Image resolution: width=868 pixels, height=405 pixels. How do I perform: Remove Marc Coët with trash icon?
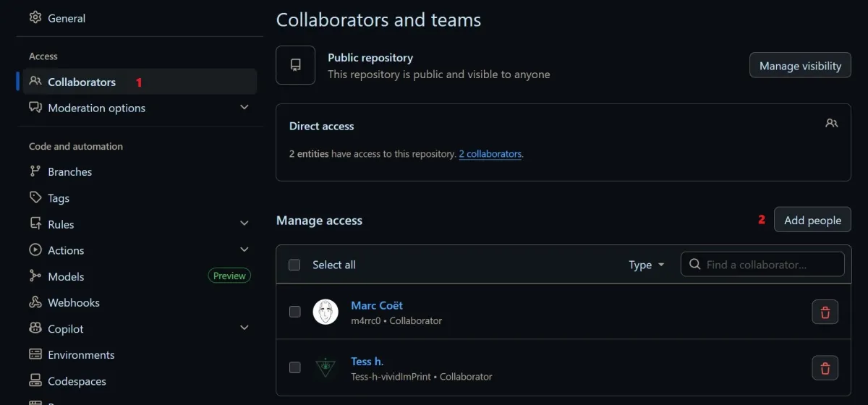pos(825,312)
